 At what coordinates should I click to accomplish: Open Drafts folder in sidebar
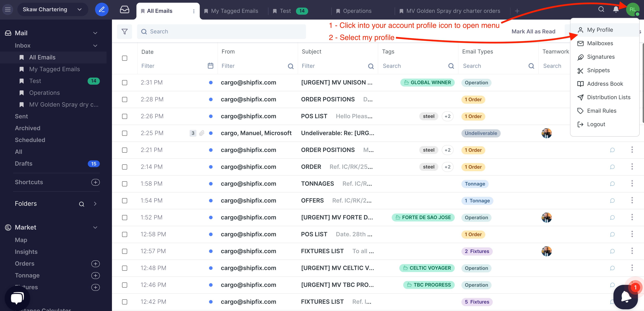click(x=23, y=164)
